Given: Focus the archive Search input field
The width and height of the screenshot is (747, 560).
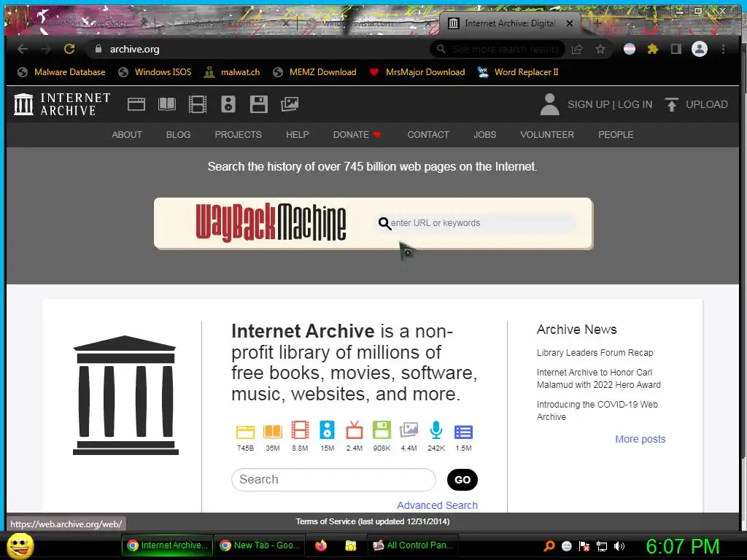Looking at the screenshot, I should [333, 480].
